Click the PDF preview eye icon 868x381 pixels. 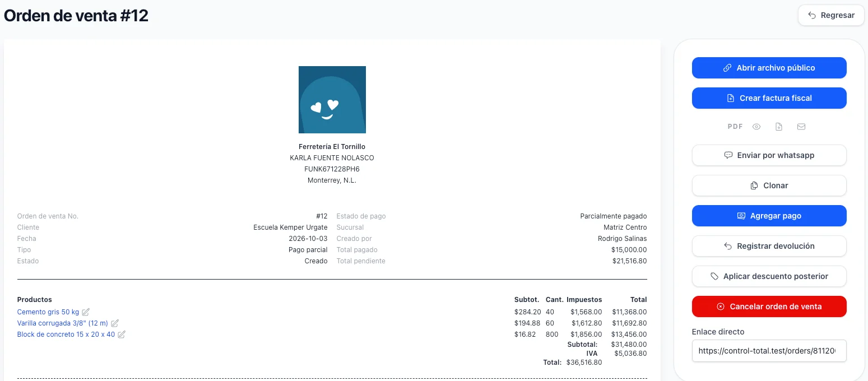point(756,127)
